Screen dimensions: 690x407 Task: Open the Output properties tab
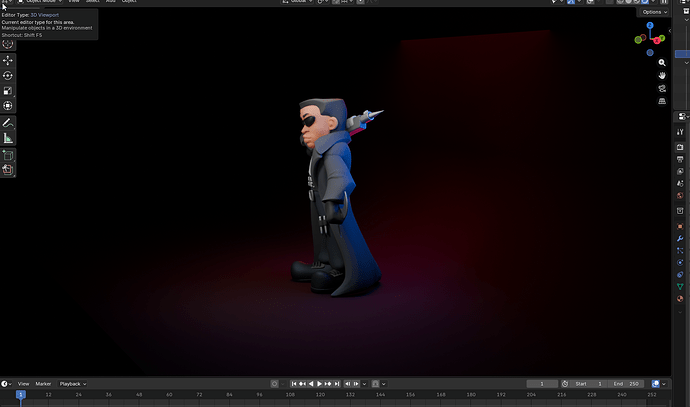point(680,159)
